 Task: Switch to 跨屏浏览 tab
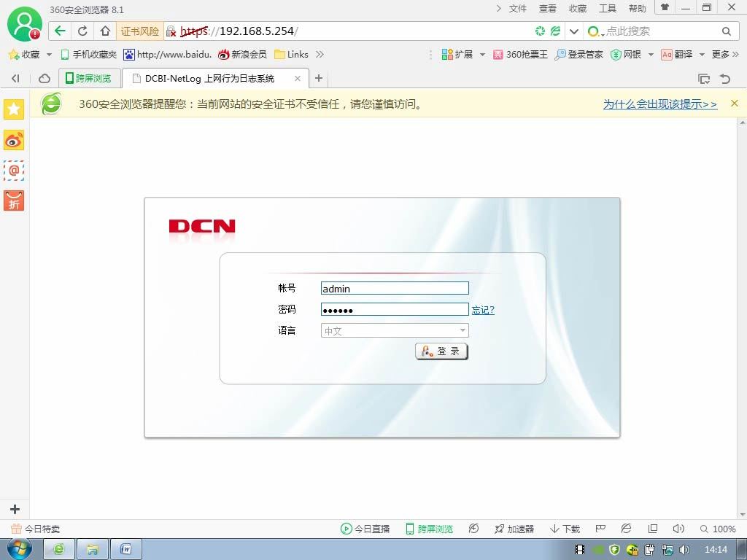[x=88, y=78]
